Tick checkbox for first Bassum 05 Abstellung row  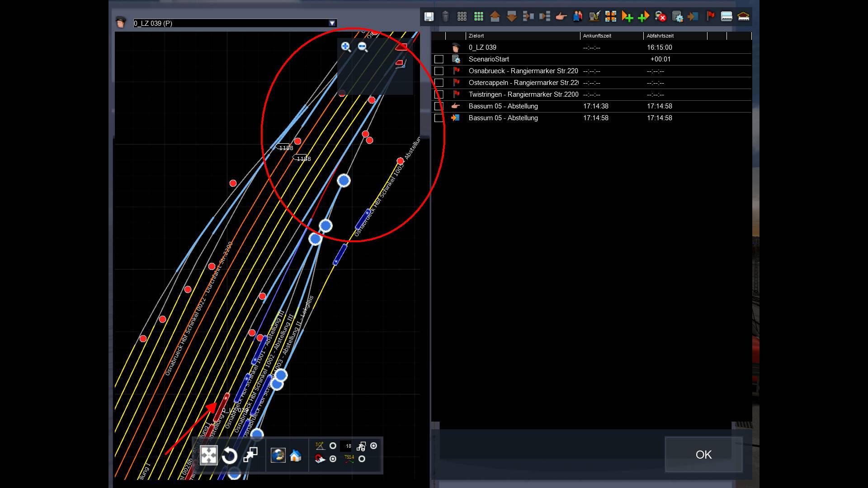439,106
